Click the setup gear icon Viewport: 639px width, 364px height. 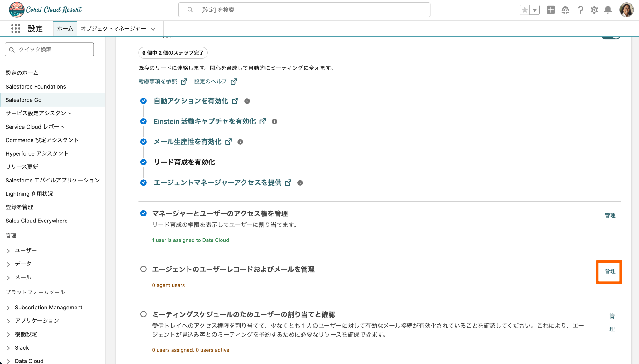coord(594,10)
